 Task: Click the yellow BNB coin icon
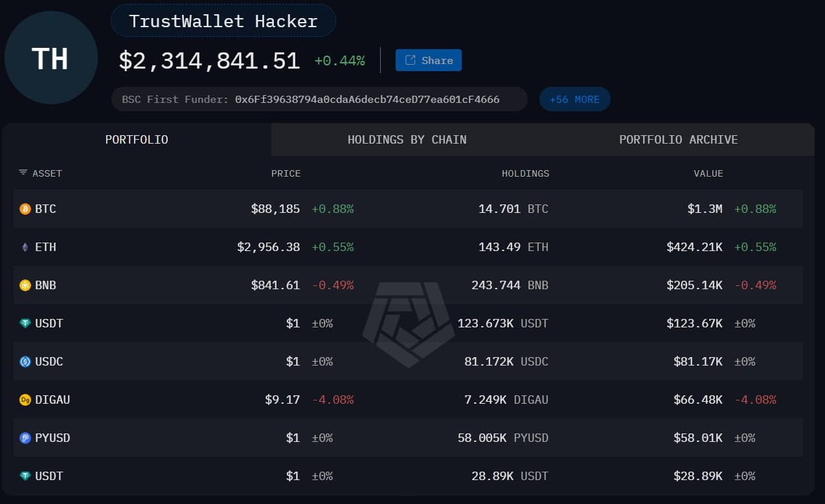pyautogui.click(x=25, y=285)
